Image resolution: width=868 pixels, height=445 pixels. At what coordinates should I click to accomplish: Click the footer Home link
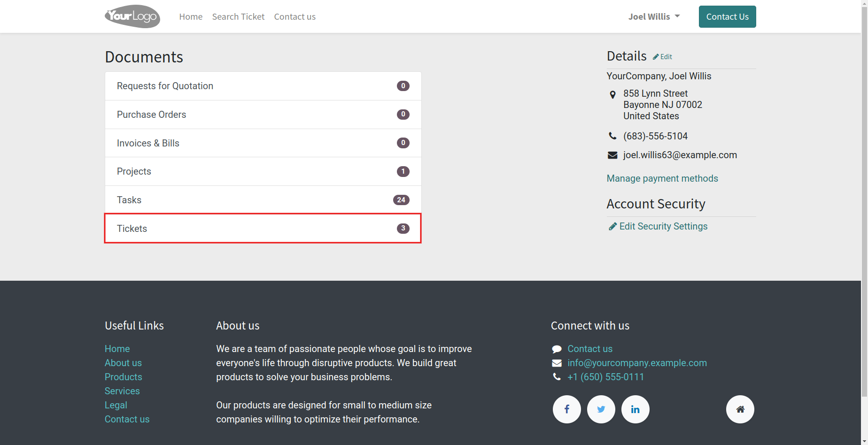point(117,349)
